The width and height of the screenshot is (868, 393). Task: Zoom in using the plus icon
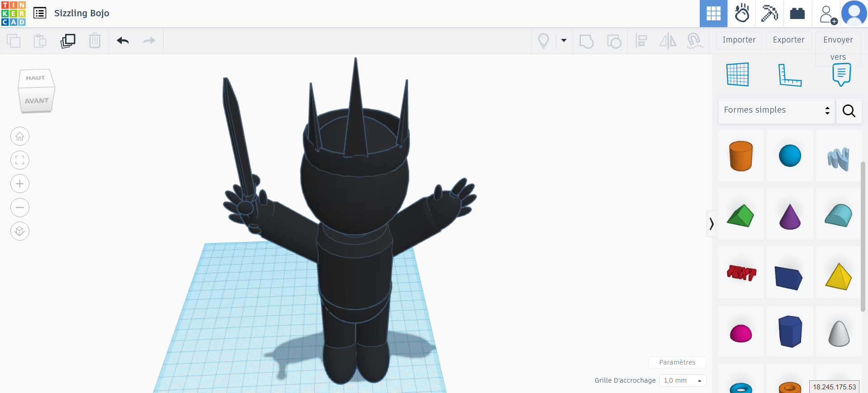(20, 184)
